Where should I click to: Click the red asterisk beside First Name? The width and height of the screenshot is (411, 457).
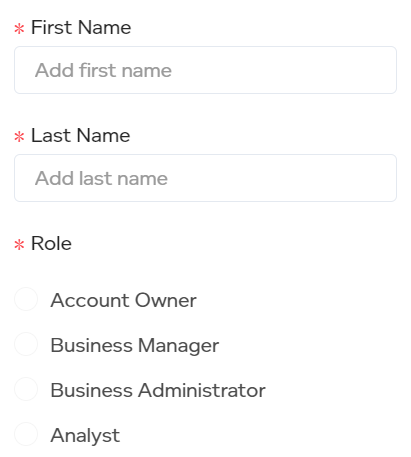point(19,29)
